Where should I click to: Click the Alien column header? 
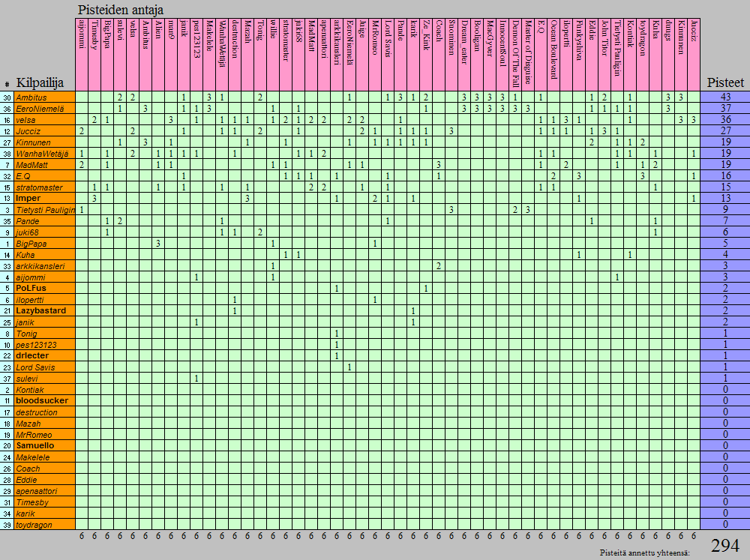click(158, 55)
